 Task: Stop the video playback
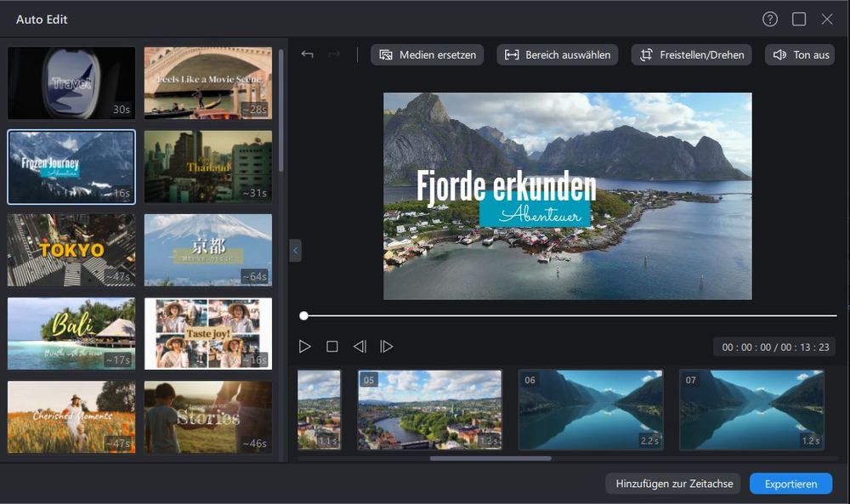(x=331, y=346)
